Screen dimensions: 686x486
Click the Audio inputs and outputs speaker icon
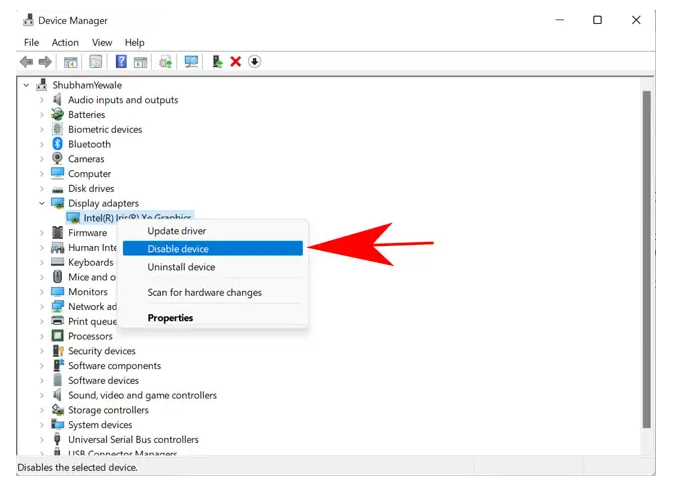[x=57, y=100]
